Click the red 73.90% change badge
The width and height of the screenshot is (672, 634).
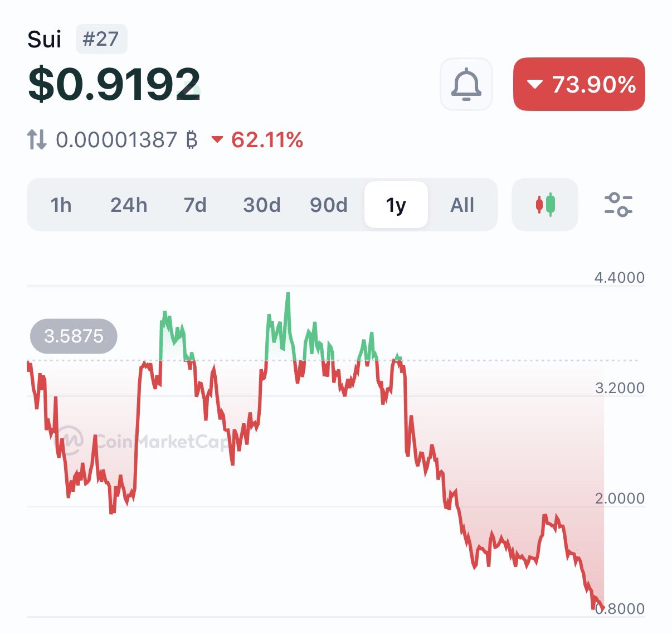pos(579,84)
